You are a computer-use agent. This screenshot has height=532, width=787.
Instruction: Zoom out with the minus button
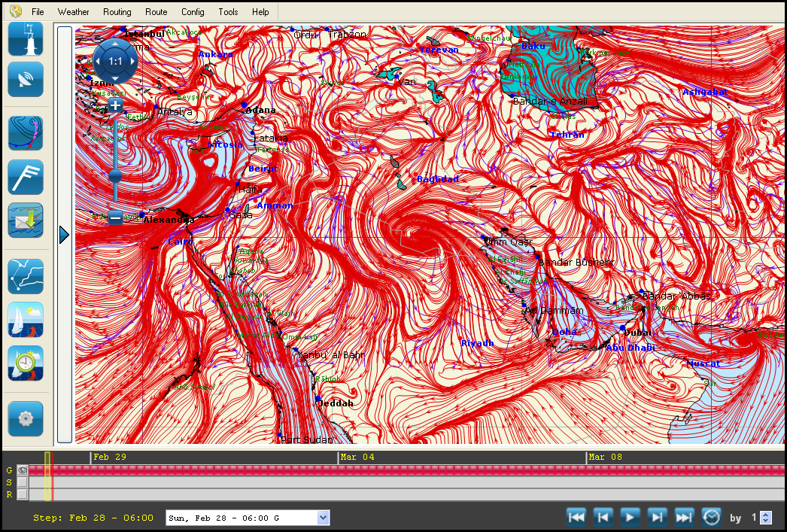(x=115, y=217)
